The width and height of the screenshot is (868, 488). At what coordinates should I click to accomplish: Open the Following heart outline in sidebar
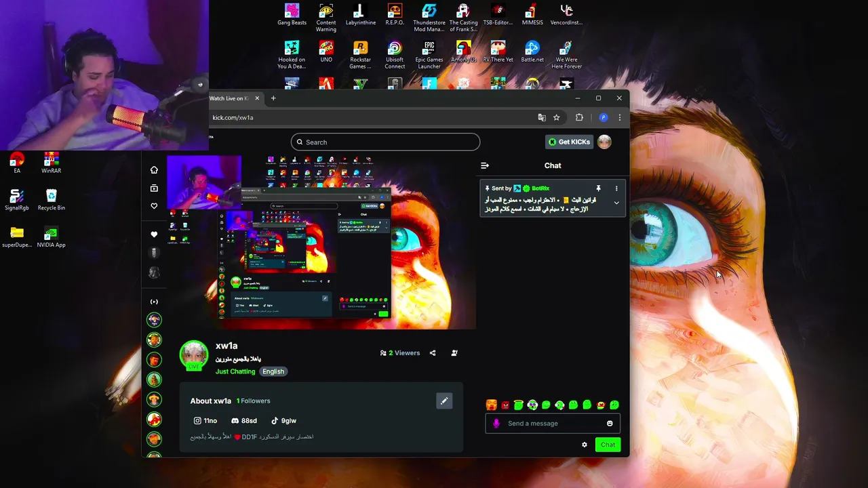click(154, 206)
